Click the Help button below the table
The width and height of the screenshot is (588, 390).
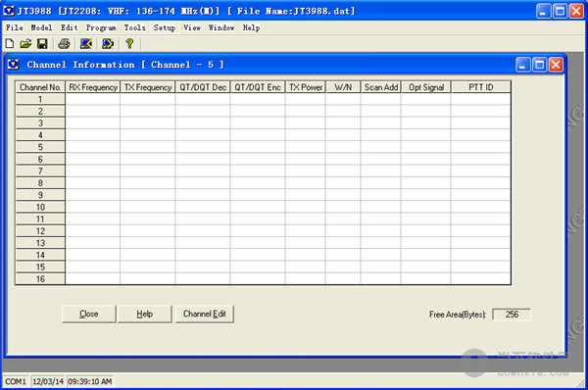coord(144,314)
